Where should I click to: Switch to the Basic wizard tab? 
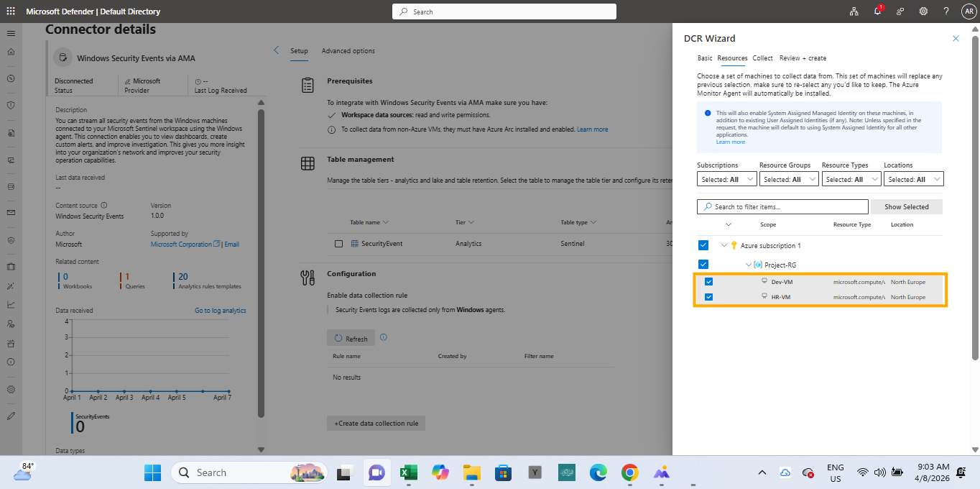click(705, 58)
